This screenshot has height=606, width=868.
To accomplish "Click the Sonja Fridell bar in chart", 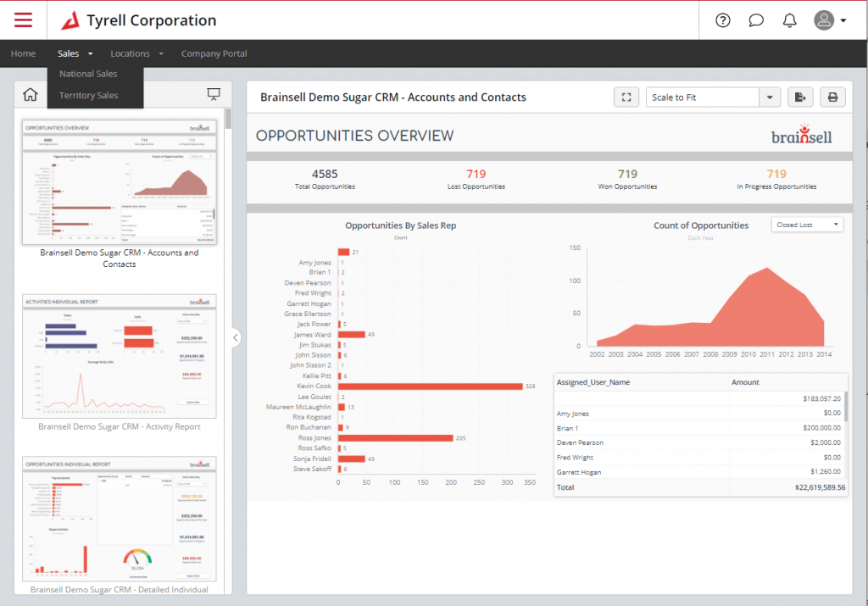I will coord(352,459).
